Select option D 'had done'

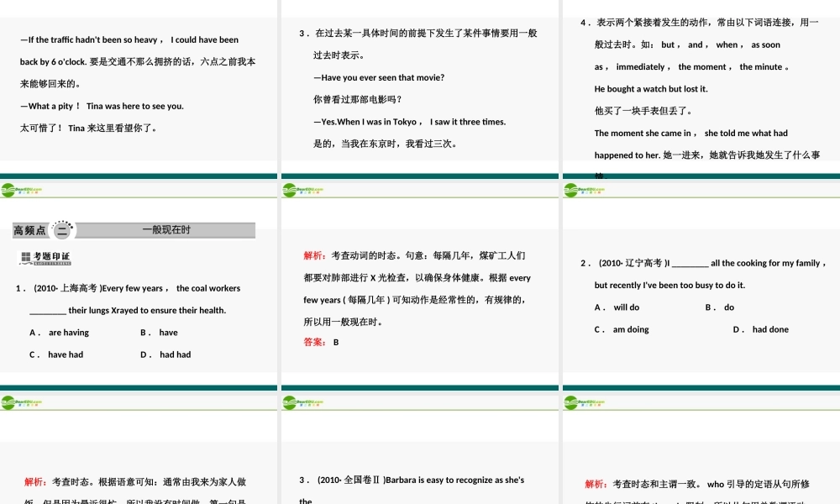[761, 329]
